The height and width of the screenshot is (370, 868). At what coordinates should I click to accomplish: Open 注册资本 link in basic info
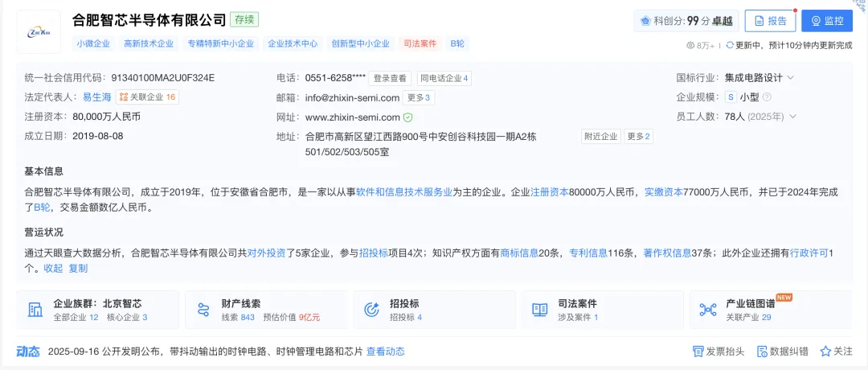(550, 192)
